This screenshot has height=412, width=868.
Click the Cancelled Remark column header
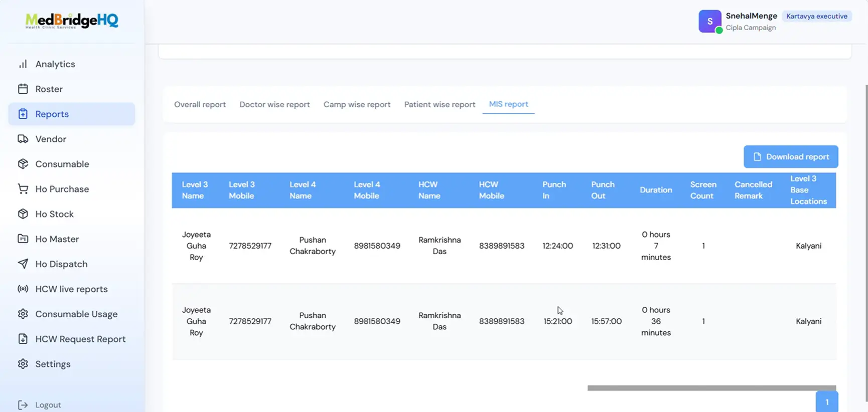(753, 190)
